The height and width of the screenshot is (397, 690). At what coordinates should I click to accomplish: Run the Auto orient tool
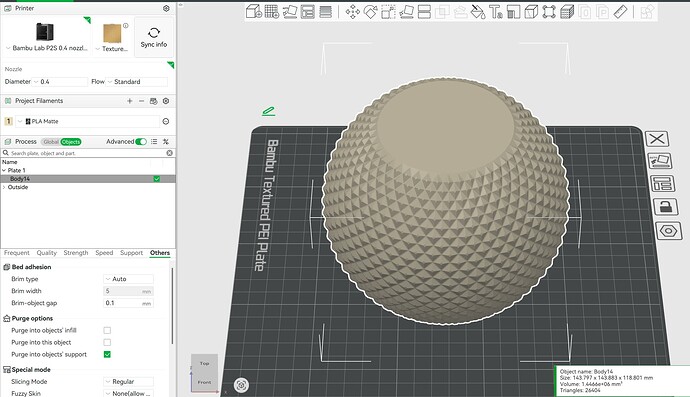click(290, 11)
